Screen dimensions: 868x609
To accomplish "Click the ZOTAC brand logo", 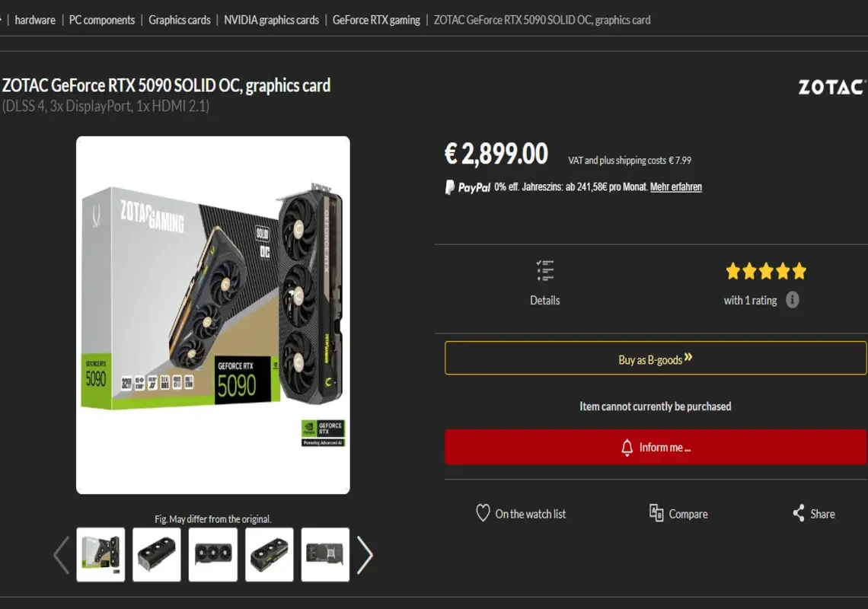I will [x=832, y=87].
